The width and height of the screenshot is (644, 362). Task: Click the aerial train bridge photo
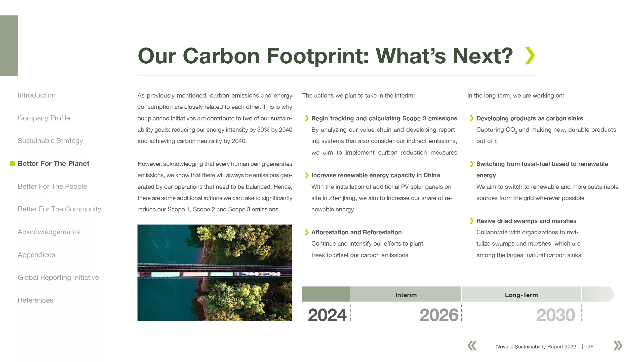[x=215, y=273]
